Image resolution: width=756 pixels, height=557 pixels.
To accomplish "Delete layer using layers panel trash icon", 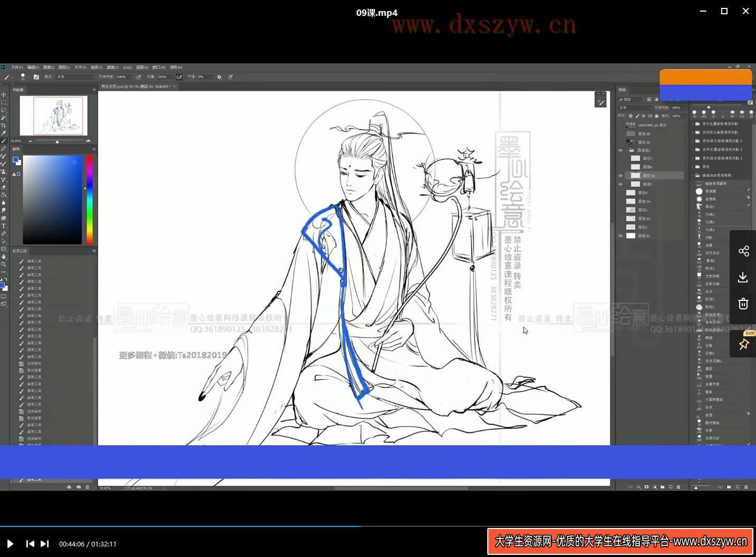I will 678,487.
